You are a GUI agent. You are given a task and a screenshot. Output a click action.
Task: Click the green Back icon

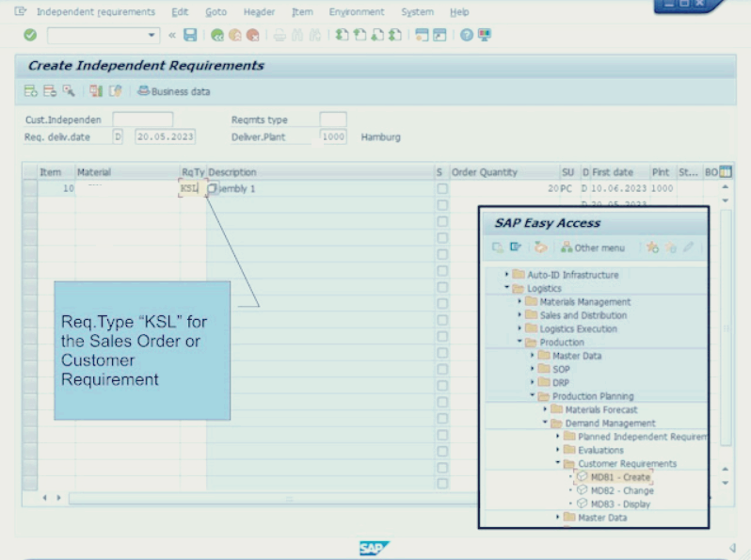tap(217, 35)
